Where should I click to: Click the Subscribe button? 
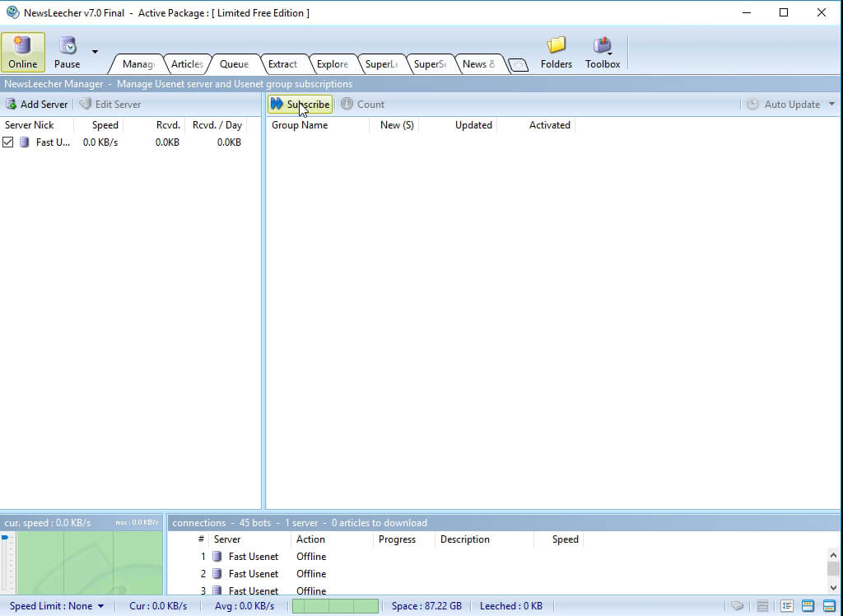[x=300, y=105]
